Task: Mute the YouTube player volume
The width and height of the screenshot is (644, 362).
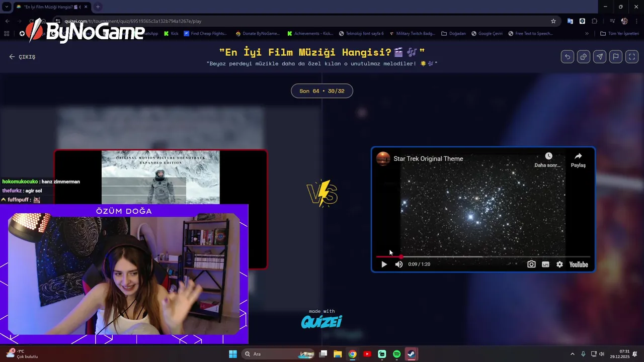Action: 399,264
